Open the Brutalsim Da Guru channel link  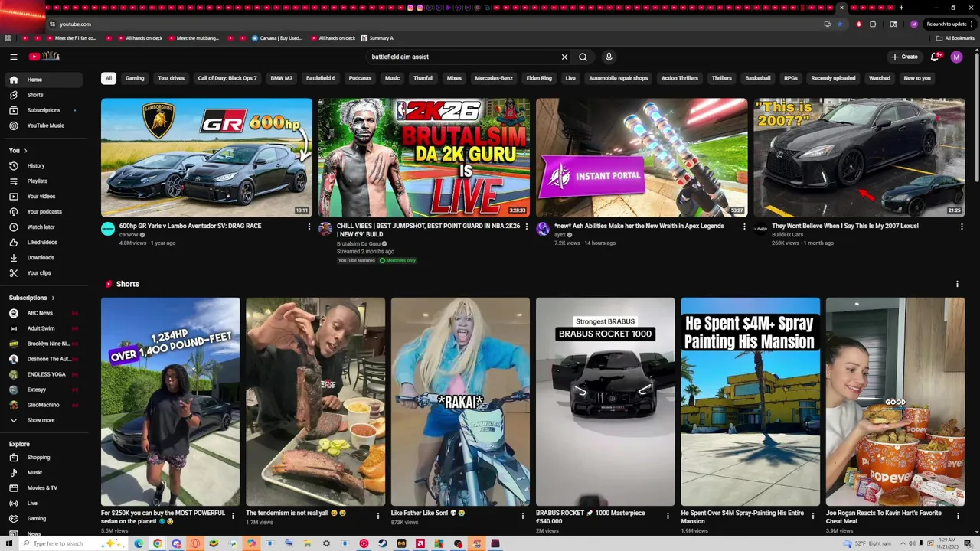[x=358, y=243]
